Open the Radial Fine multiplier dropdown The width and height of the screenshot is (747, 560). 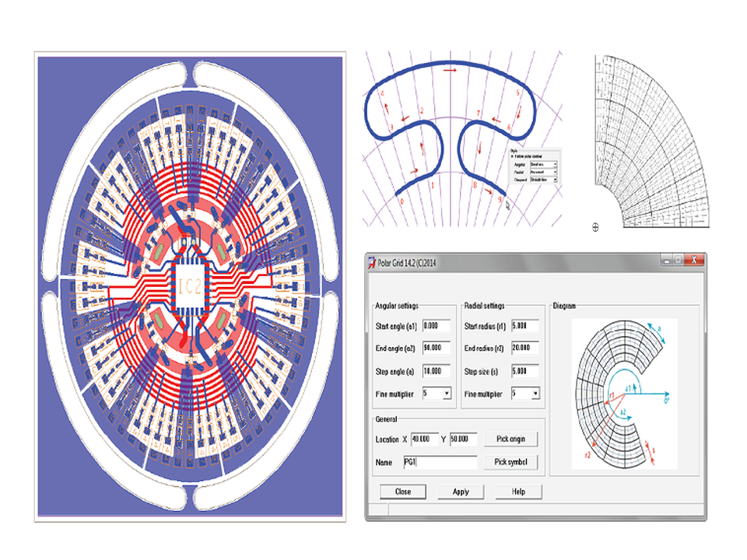tap(525, 394)
